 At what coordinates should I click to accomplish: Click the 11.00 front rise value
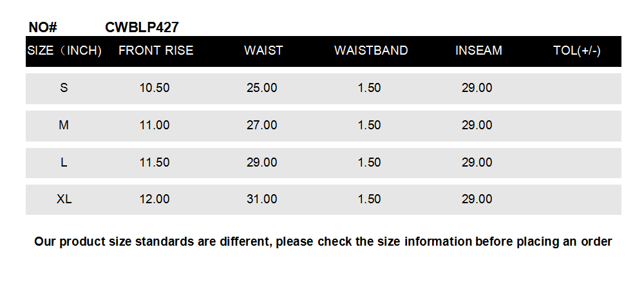(155, 125)
